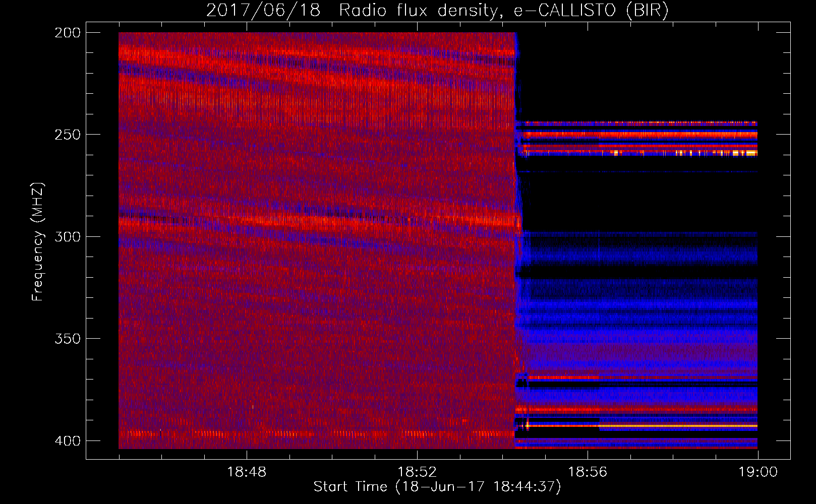Select the 200 frequency tick label
Image resolution: width=816 pixels, height=504 pixels.
coord(68,33)
